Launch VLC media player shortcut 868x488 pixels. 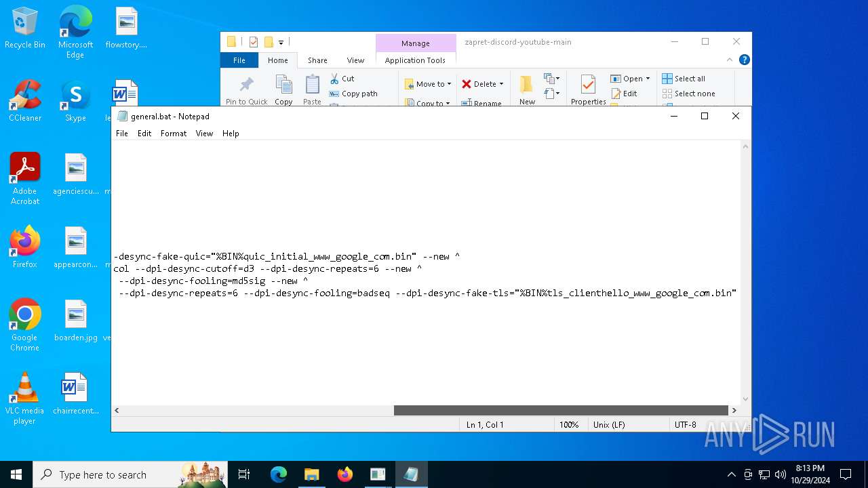point(25,399)
